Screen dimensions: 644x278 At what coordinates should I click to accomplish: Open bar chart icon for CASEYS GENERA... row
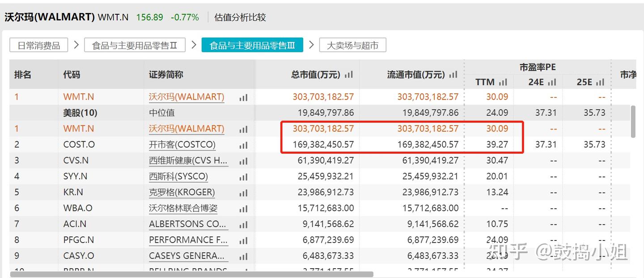pyautogui.click(x=243, y=257)
